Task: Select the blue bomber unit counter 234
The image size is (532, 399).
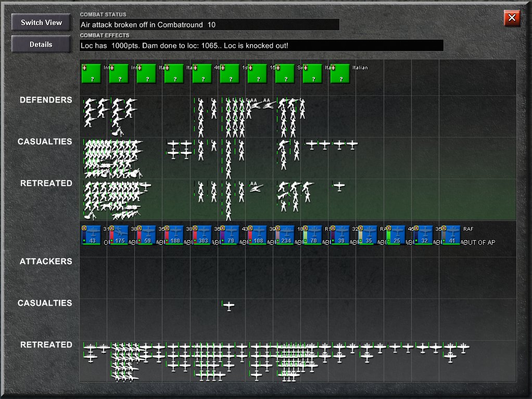Action: [285, 235]
